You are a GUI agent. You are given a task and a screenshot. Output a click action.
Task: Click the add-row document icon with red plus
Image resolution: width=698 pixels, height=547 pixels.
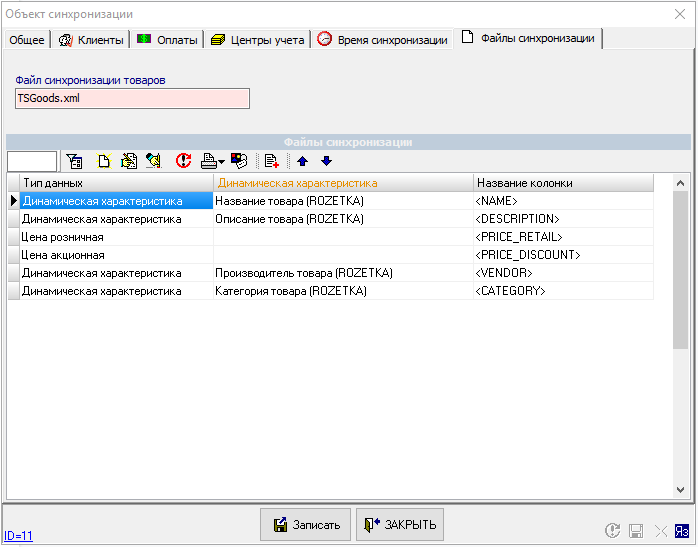coord(271,161)
